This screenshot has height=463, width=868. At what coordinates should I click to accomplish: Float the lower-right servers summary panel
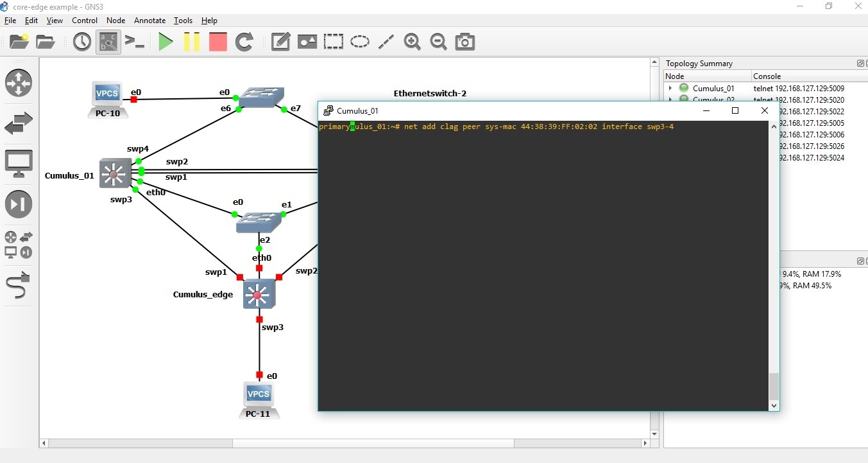(860, 261)
